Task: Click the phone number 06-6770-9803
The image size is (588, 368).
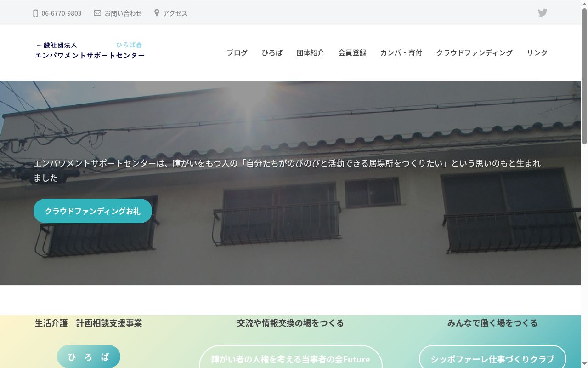Action: click(x=62, y=13)
